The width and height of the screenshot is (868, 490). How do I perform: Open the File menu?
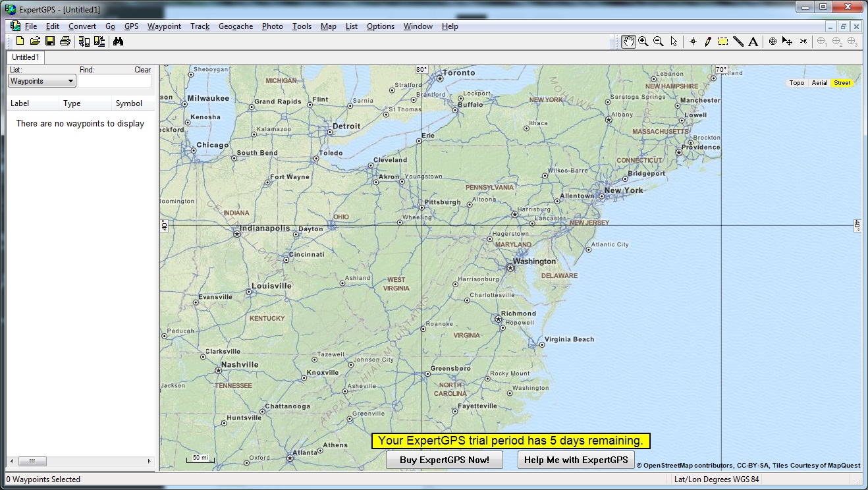31,26
